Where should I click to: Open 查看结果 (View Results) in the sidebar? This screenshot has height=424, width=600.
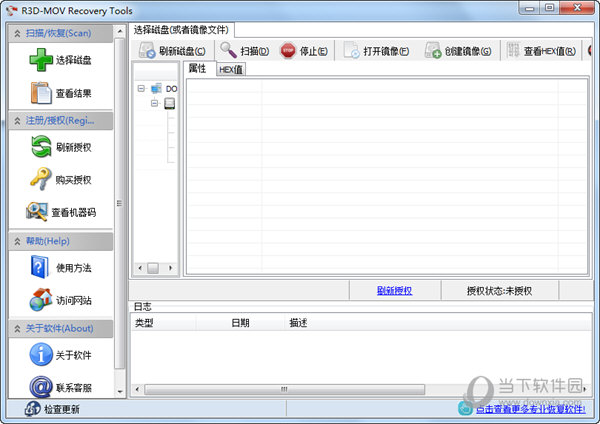coord(61,93)
